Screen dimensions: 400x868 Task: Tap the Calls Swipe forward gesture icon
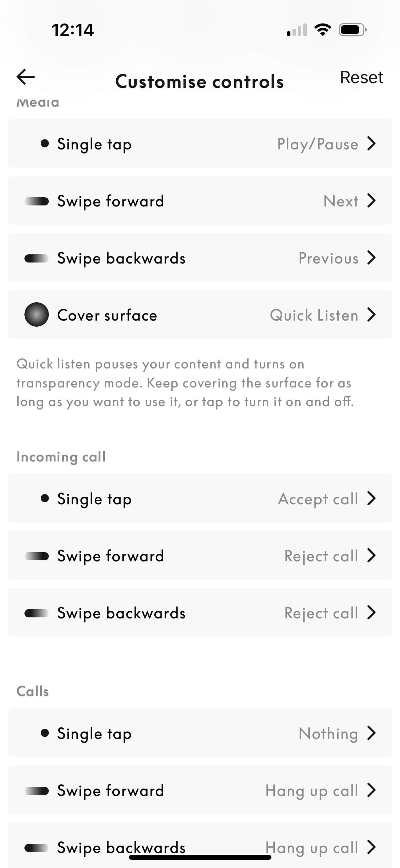point(37,791)
